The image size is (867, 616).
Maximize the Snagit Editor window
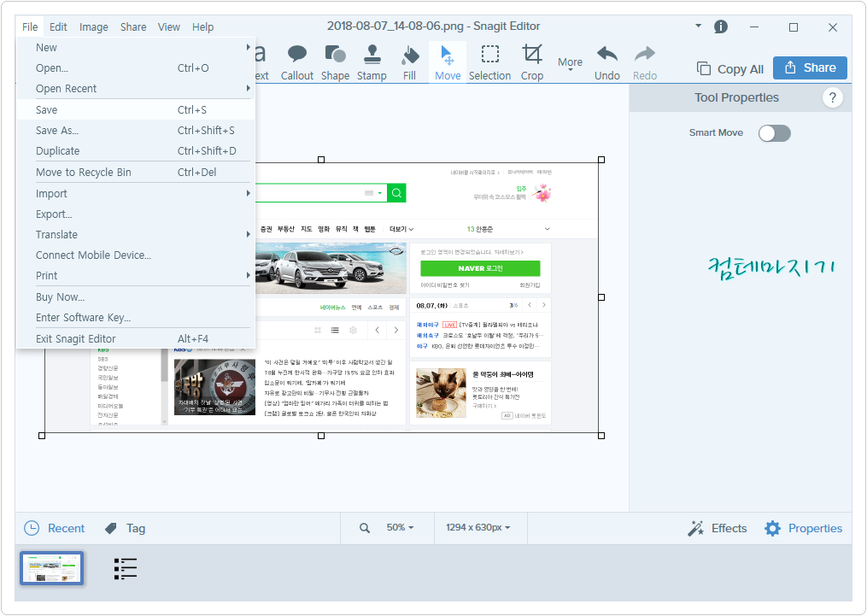tap(794, 27)
